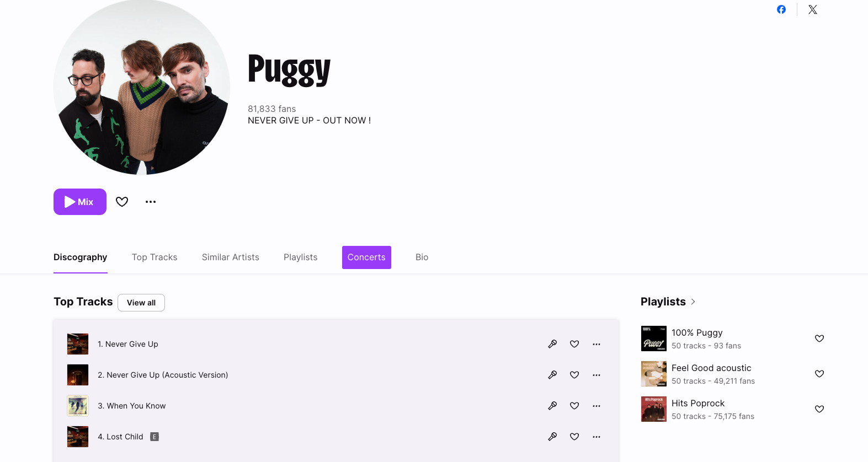Expand Playlists section via chevron
The width and height of the screenshot is (868, 462).
693,302
